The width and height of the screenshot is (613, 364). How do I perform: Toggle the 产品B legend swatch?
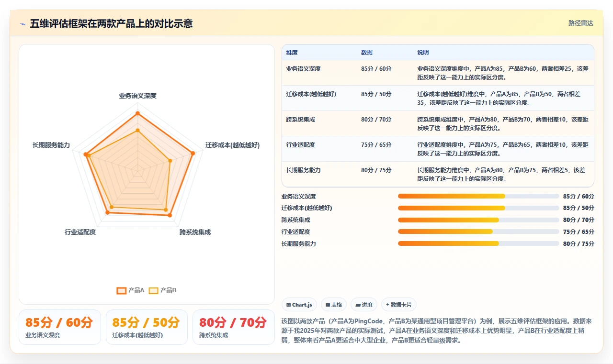click(153, 290)
